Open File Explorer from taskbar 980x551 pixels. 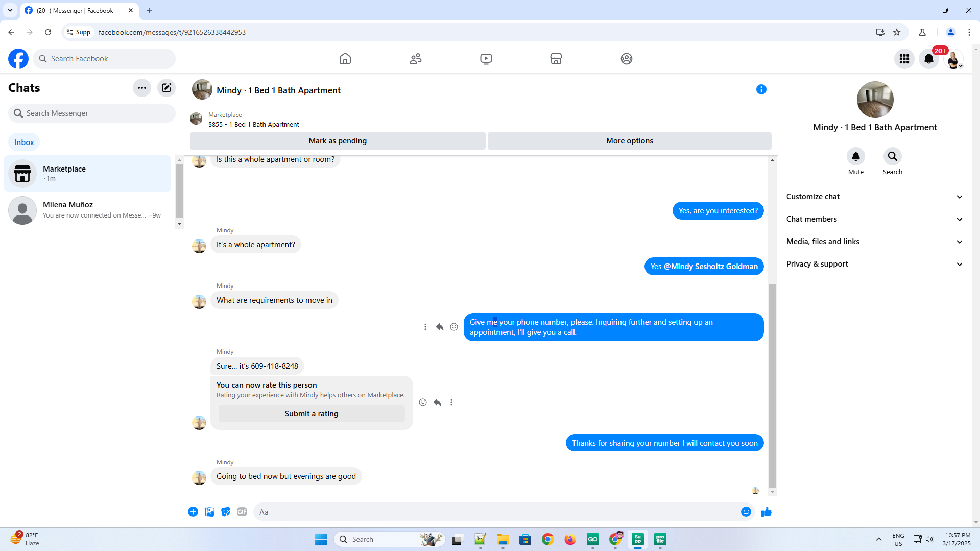[x=503, y=539]
